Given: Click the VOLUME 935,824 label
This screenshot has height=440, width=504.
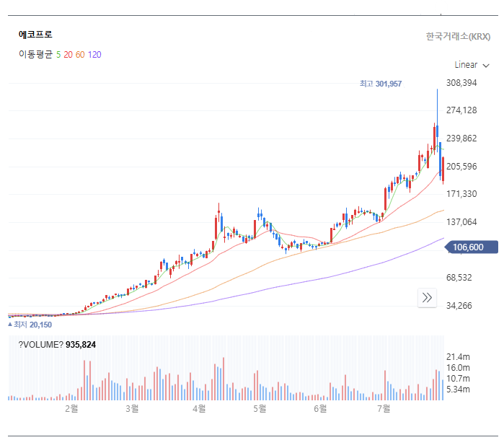Looking at the screenshot, I should [x=57, y=345].
